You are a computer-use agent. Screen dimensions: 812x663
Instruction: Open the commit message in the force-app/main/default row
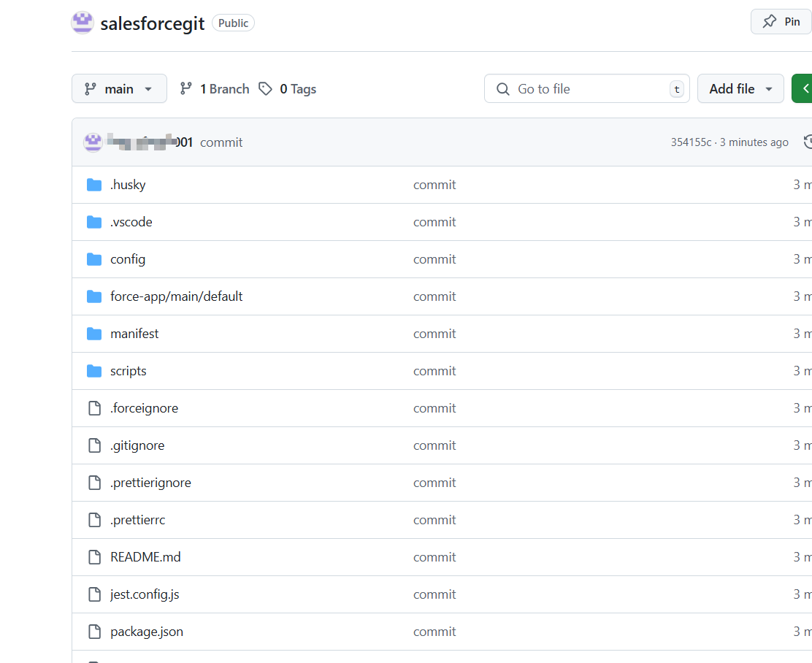(434, 296)
